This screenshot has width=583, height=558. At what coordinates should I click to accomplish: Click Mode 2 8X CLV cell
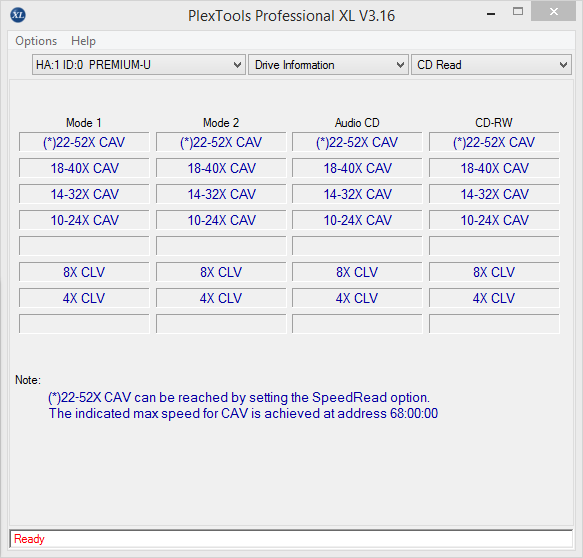(221, 272)
